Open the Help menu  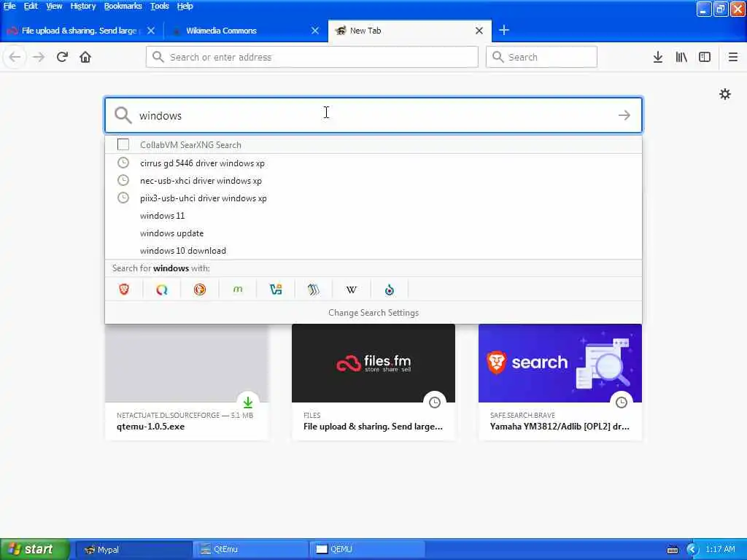(185, 6)
